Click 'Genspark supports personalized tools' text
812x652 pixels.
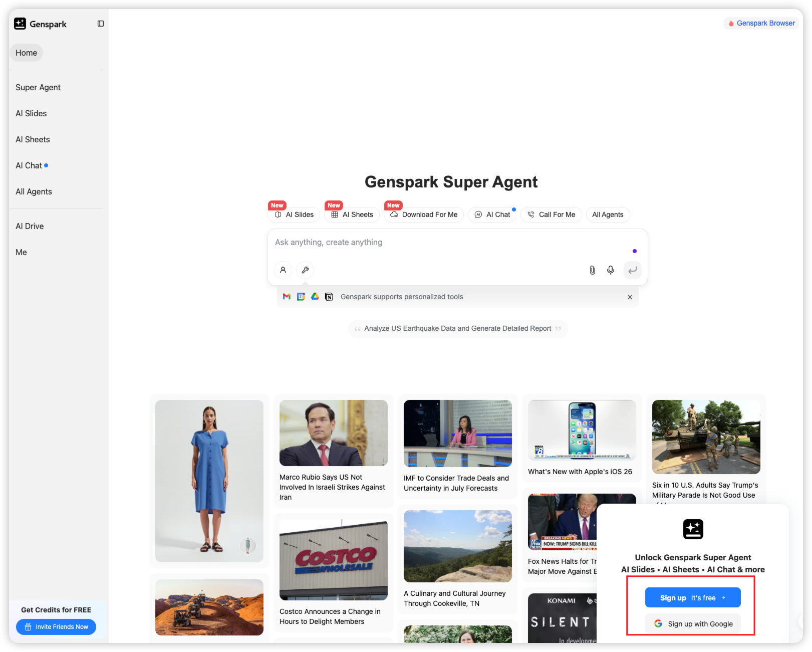(x=402, y=297)
